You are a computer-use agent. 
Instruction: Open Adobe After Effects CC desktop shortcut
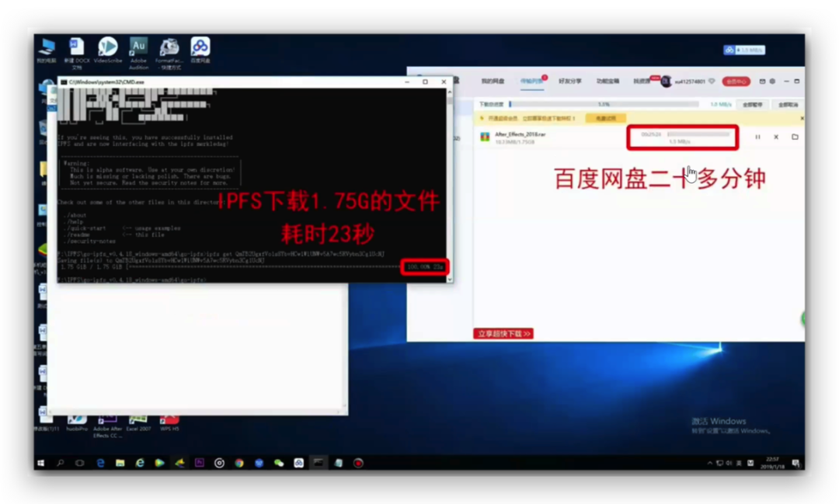point(107,426)
